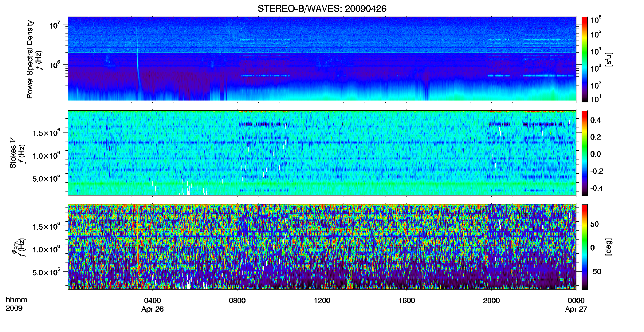Select the "Power Spectral Density" axis label
The width and height of the screenshot is (644, 332).
(x=30, y=59)
